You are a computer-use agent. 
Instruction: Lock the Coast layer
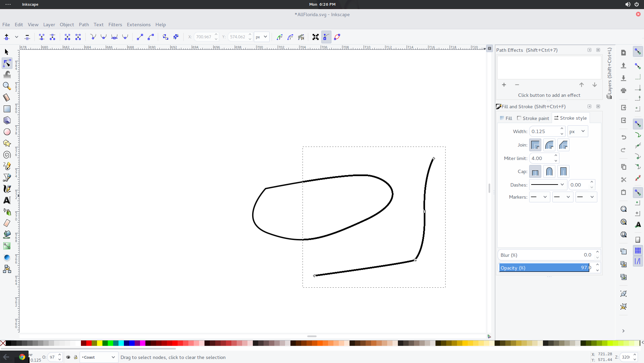click(75, 357)
